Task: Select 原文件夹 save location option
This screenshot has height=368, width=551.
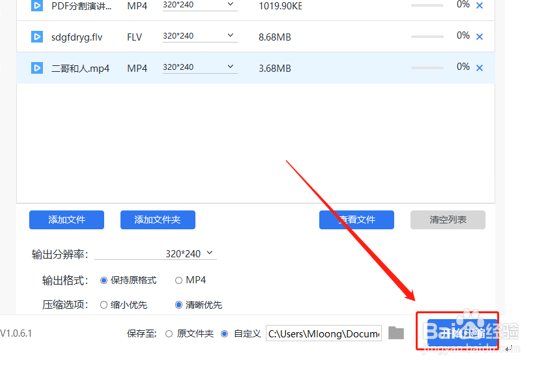Action: [189, 334]
